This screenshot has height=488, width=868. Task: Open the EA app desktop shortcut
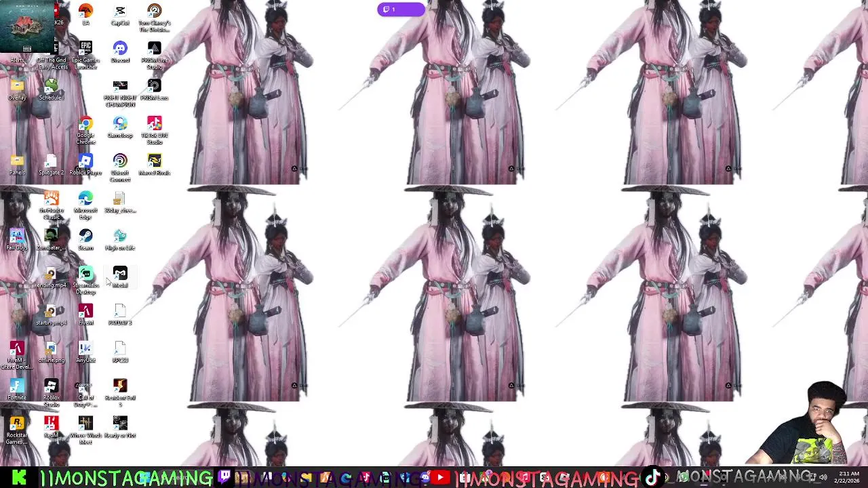(85, 15)
